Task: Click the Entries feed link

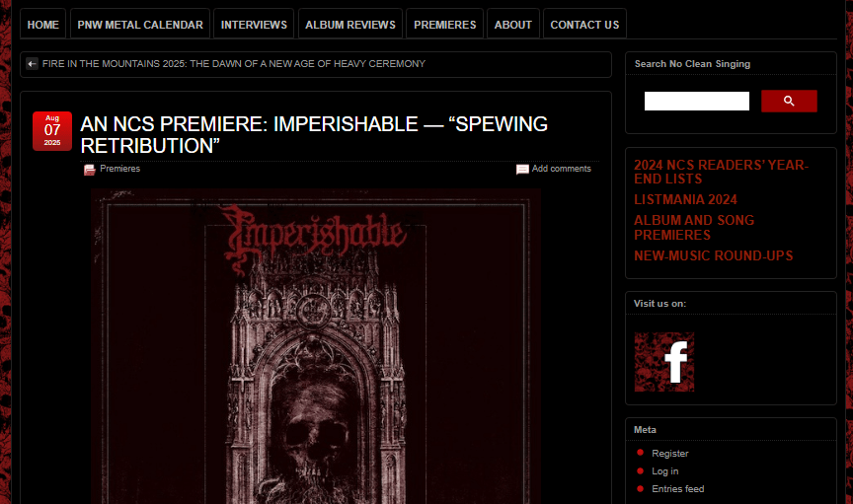Action: pyautogui.click(x=678, y=489)
